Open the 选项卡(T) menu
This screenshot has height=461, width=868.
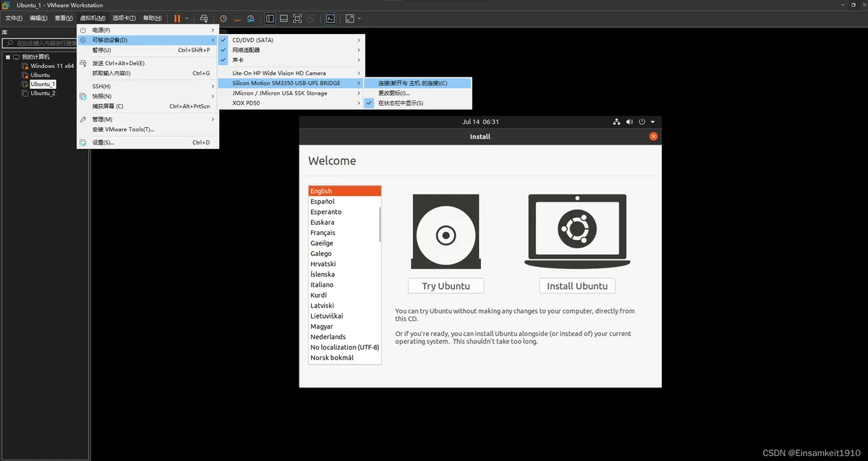click(124, 18)
